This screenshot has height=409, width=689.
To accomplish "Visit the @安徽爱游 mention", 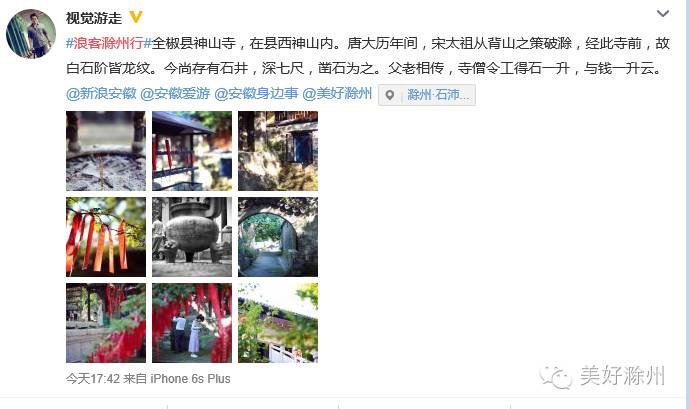I will coord(175,94).
